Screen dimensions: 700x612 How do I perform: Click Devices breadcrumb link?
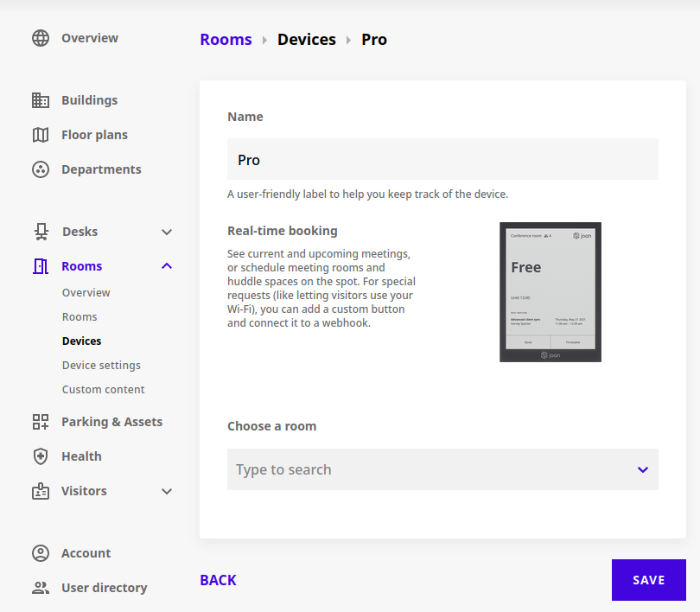[307, 39]
